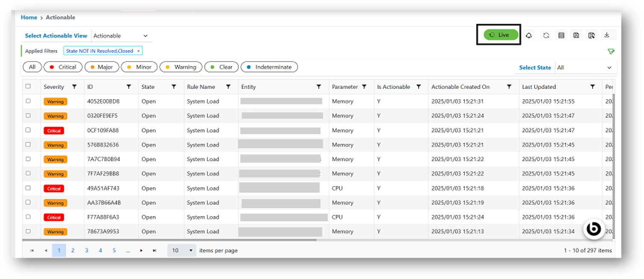
Task: Check the row for ID 7A7C7B0B94
Action: click(x=28, y=159)
